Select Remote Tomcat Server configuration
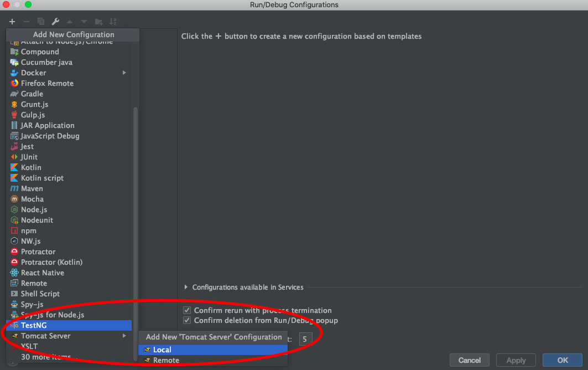This screenshot has height=370, width=588. (x=212, y=360)
